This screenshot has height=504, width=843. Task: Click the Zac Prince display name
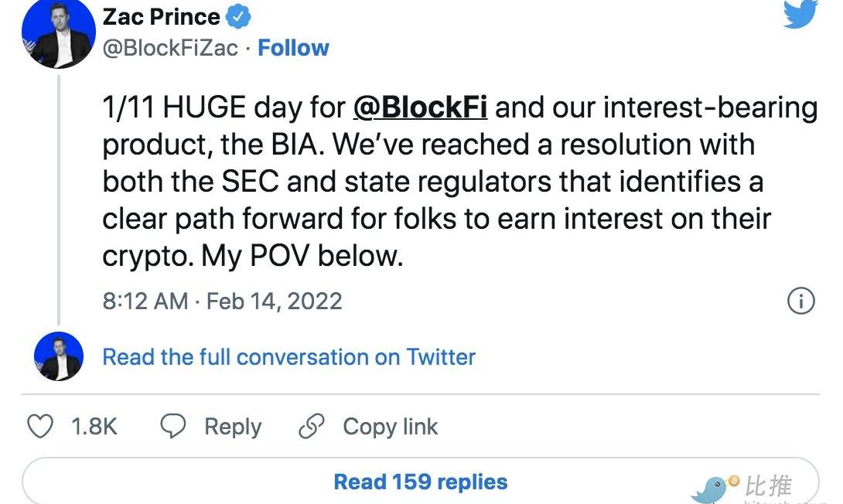pyautogui.click(x=161, y=16)
